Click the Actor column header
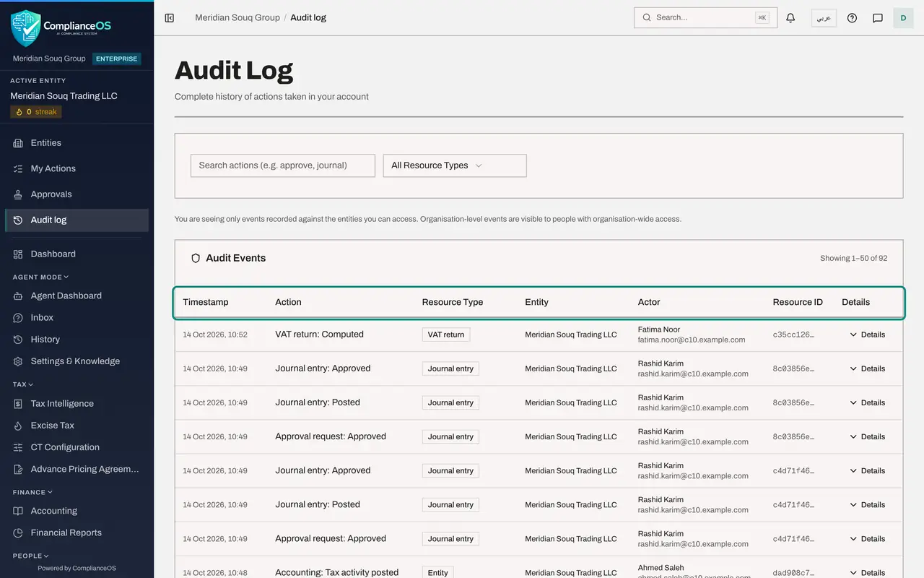Viewport: 924px width, 578px height. (649, 302)
